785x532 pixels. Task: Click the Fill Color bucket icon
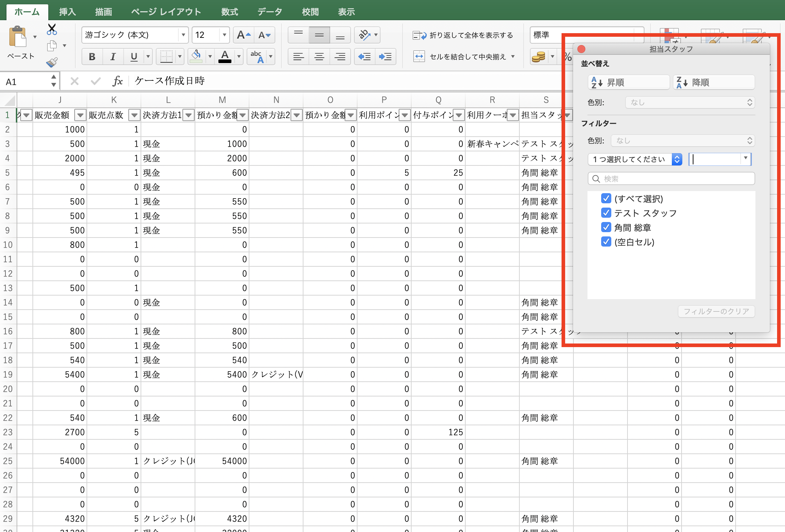[196, 57]
